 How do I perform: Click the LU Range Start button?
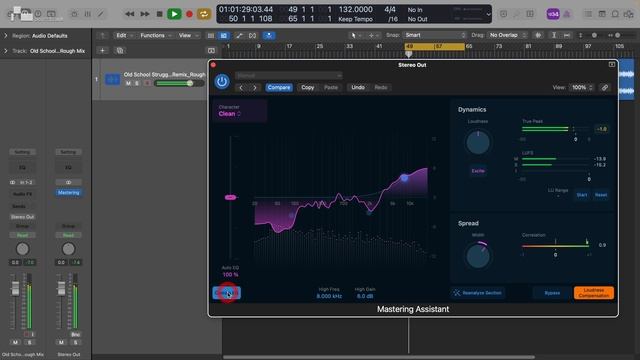[x=582, y=195]
